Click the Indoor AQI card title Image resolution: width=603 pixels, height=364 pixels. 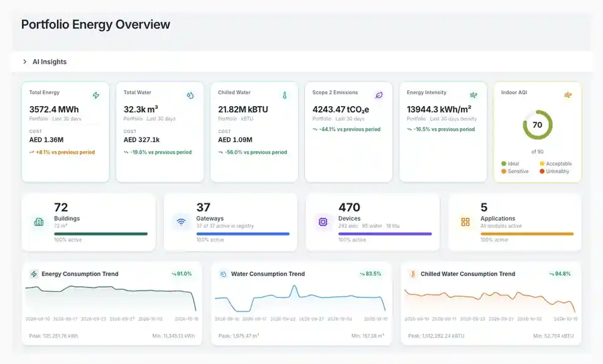pos(514,93)
